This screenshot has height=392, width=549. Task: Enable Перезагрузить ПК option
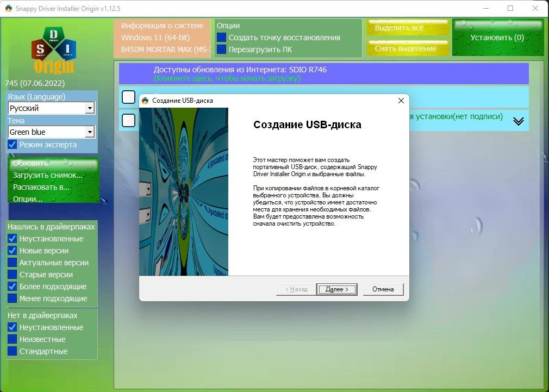click(221, 49)
